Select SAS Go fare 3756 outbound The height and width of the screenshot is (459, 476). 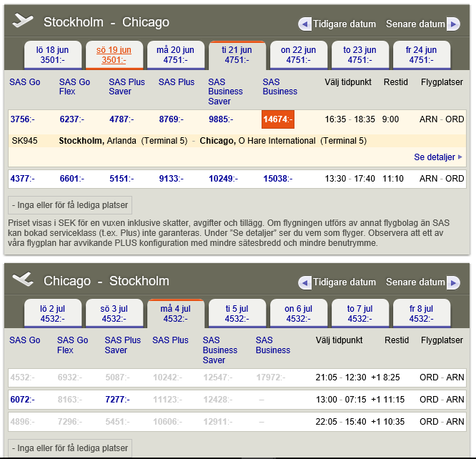tap(22, 119)
